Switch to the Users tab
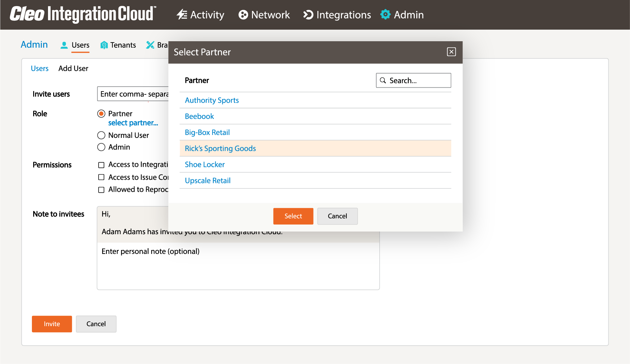Screen dimensions: 630x364 point(39,68)
